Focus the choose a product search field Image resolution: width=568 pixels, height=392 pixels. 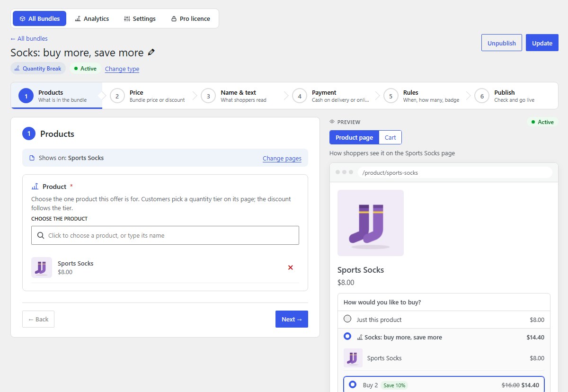(x=165, y=235)
